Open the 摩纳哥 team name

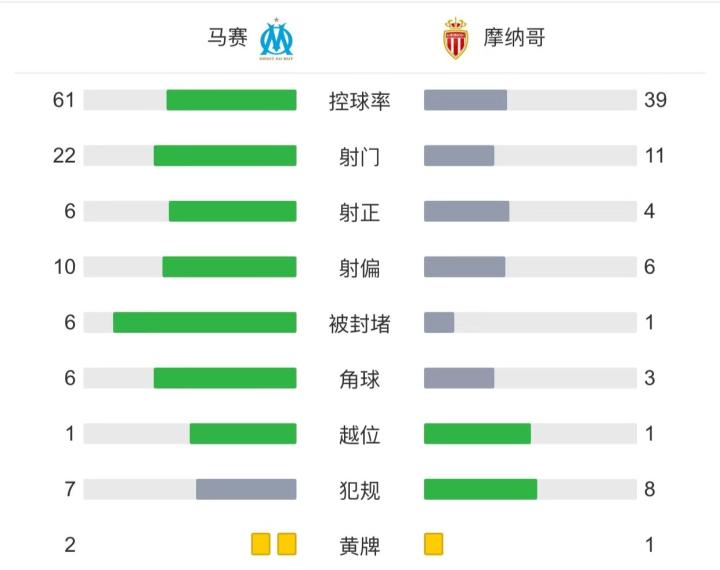pyautogui.click(x=514, y=39)
